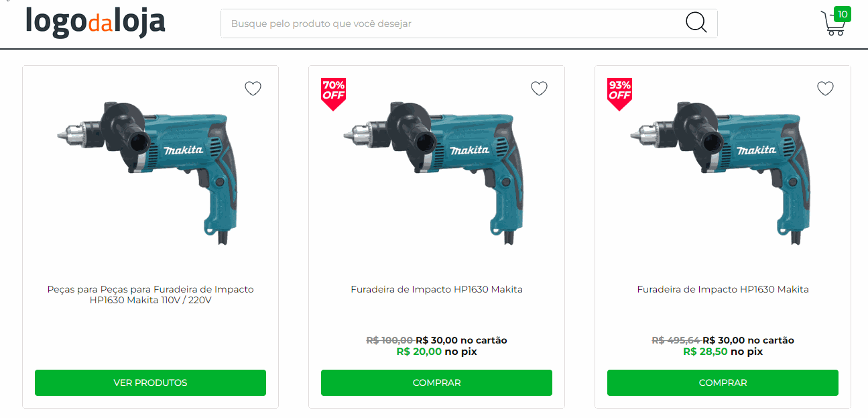Click the 70% OFF discount badge
This screenshot has width=868, height=418.
point(333,94)
